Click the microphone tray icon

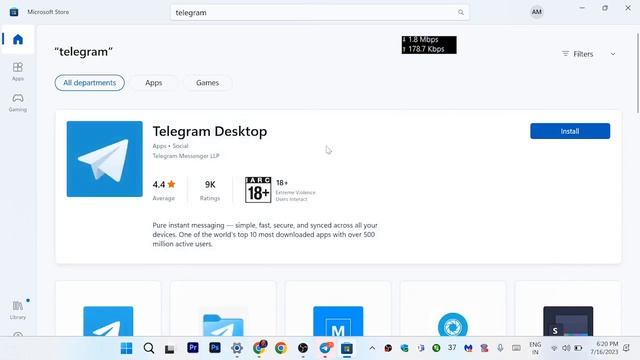[x=500, y=348]
